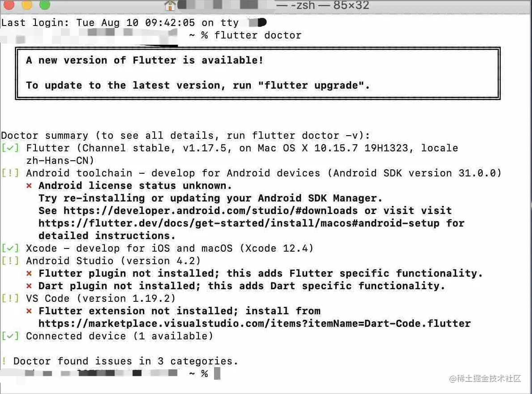
Task: Click the "Last login: Tue Aug 10 09:42:05" line
Action: (x=98, y=23)
